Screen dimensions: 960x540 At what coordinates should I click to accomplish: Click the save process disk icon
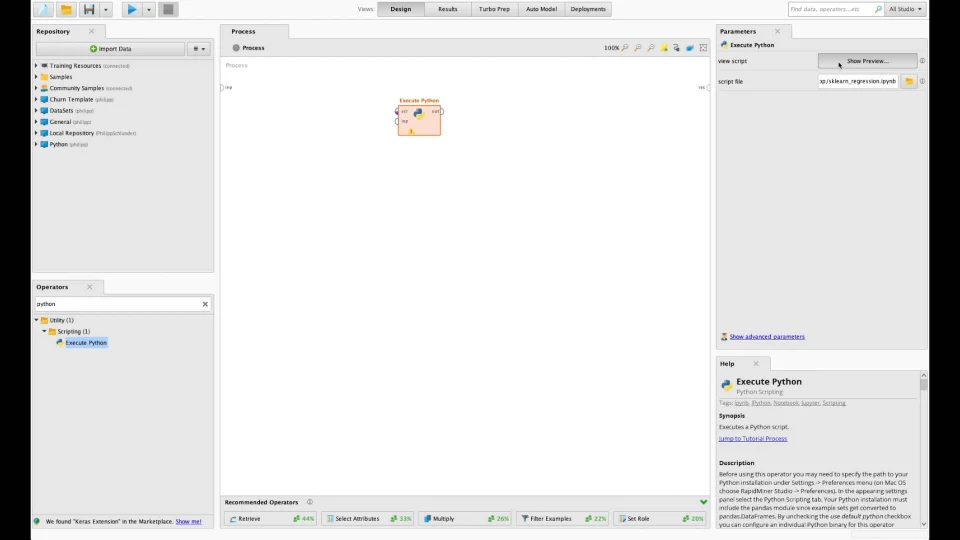[89, 9]
